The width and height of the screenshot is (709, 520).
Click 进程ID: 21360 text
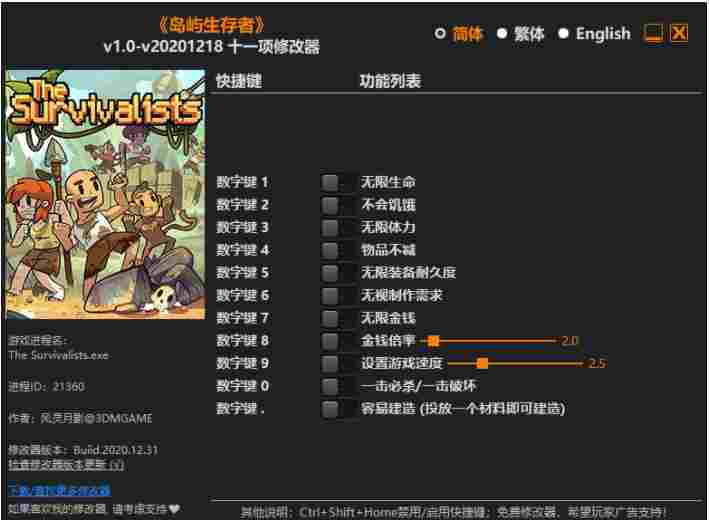tap(46, 387)
